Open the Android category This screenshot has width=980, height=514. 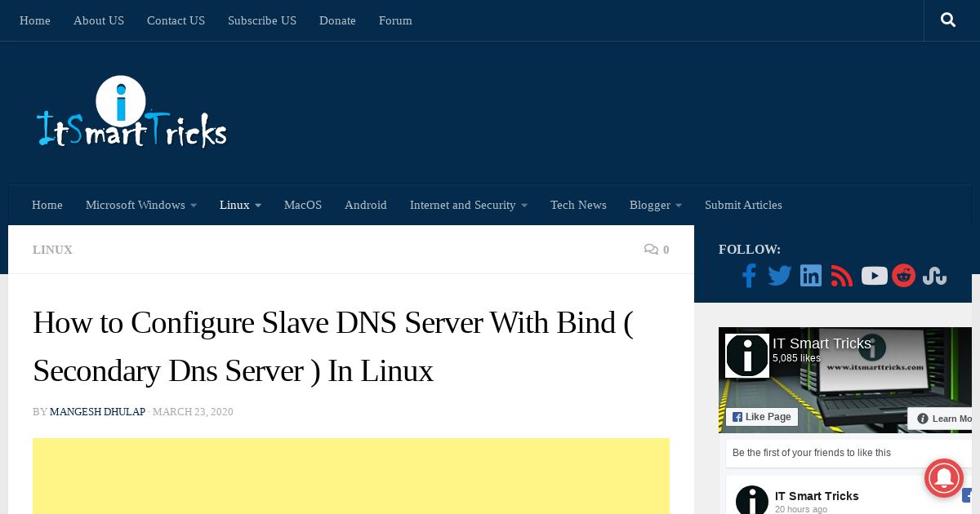[x=366, y=205]
